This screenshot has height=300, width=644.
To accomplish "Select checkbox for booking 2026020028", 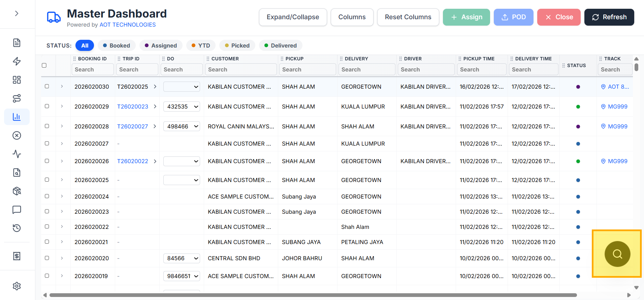I will [x=47, y=126].
